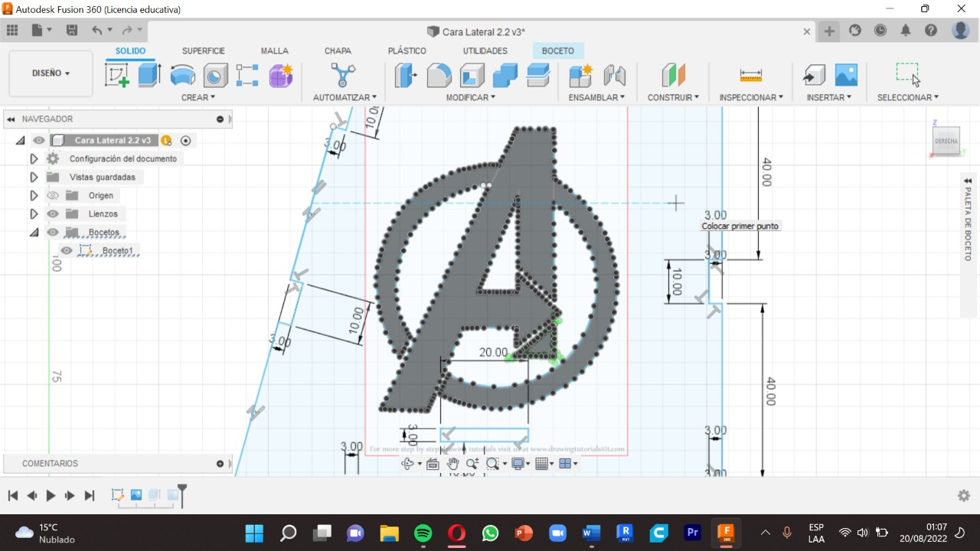Click the Zoom navigation tool
The image size is (980, 551).
(472, 464)
